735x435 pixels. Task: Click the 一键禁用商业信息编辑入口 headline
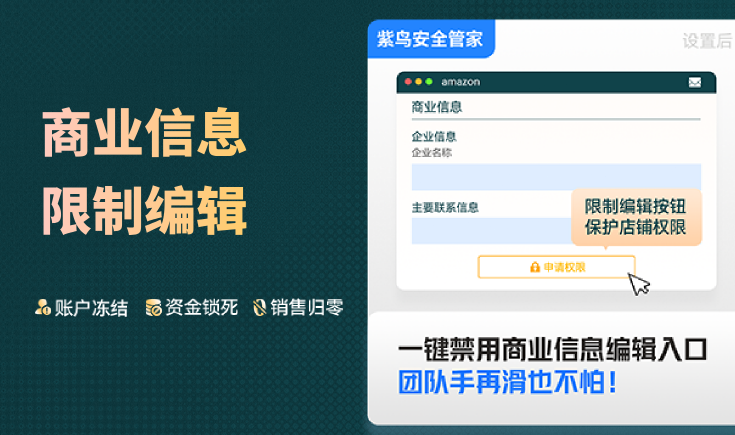tap(552, 350)
